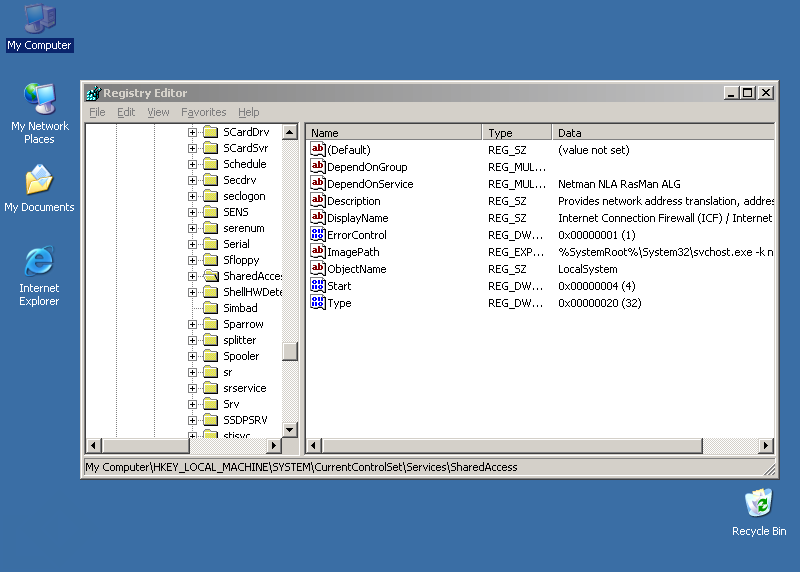800x572 pixels.
Task: Click the status bar registry path text
Action: pyautogui.click(x=301, y=467)
